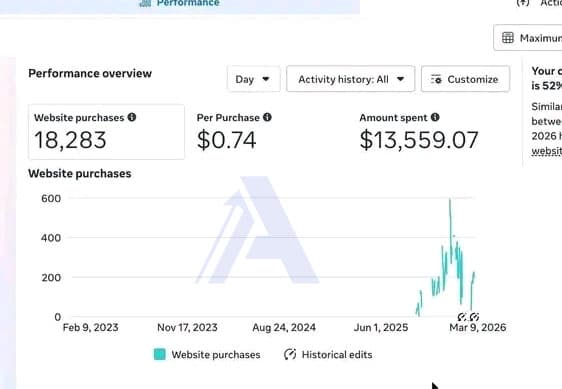
Task: Click the Website purchases chart title
Action: 80,174
